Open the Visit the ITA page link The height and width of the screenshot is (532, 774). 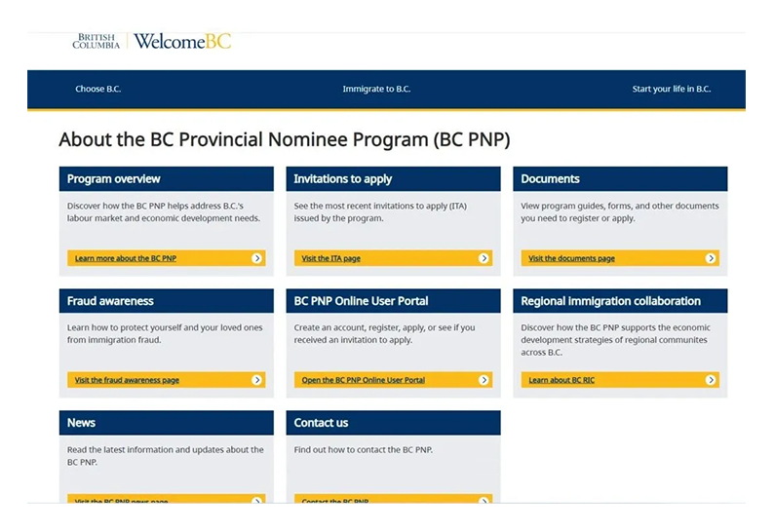pos(330,259)
